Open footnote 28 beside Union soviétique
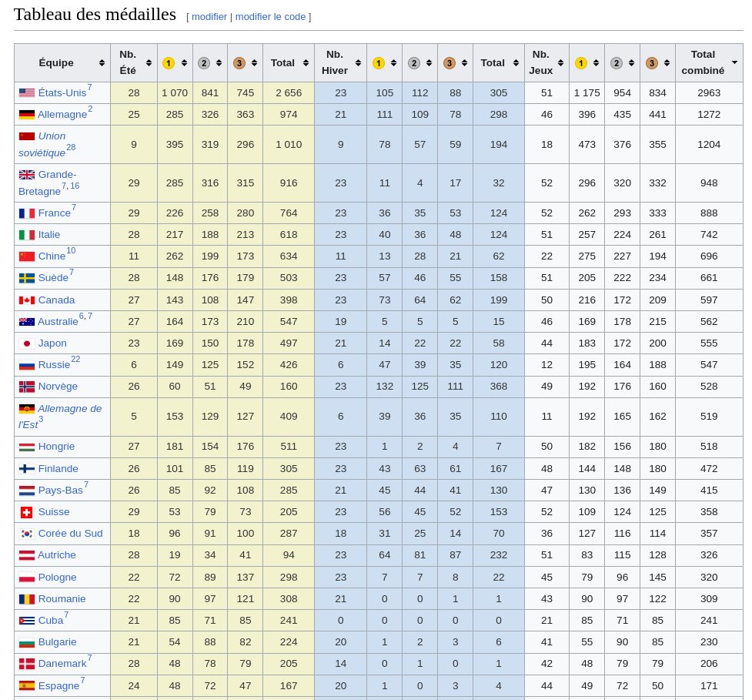 coord(71,147)
